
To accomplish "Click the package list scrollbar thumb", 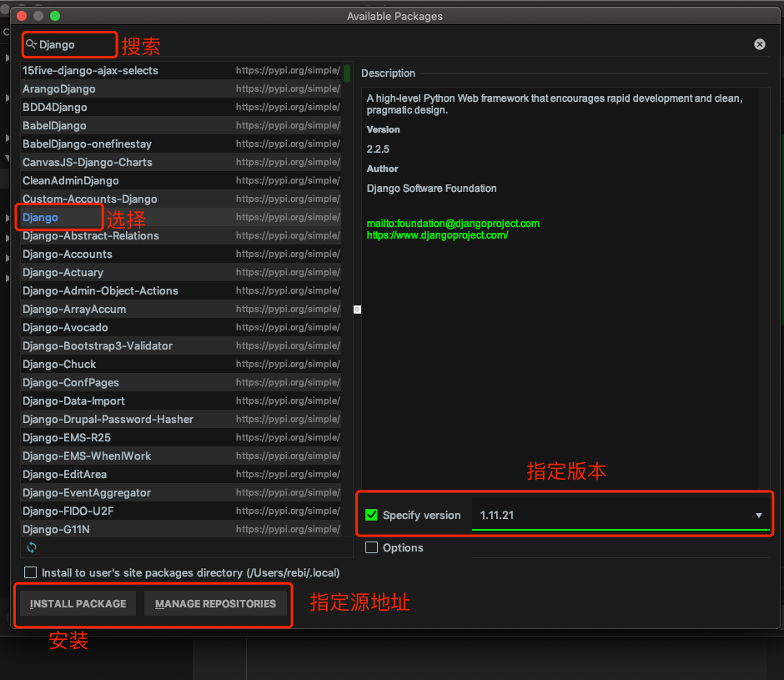I will (346, 73).
